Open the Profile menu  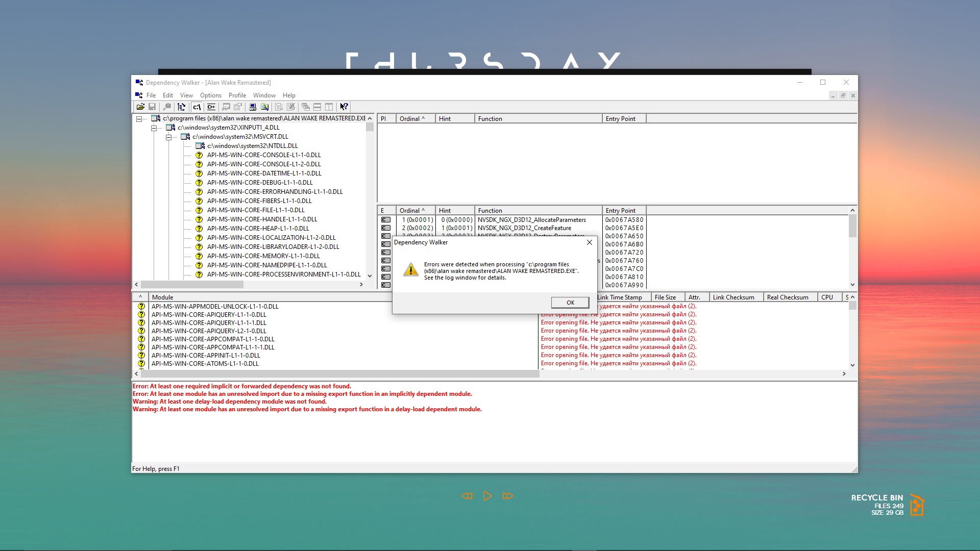237,95
